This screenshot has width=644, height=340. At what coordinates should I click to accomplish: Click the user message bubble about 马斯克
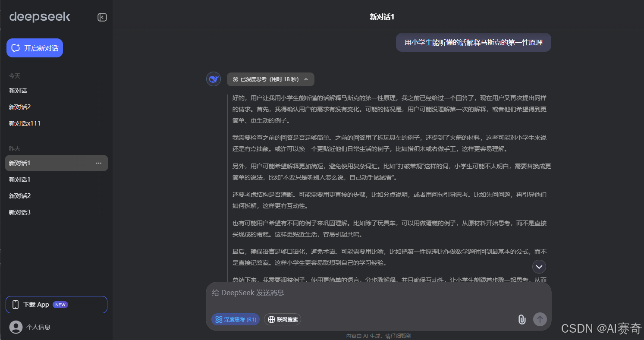point(474,42)
